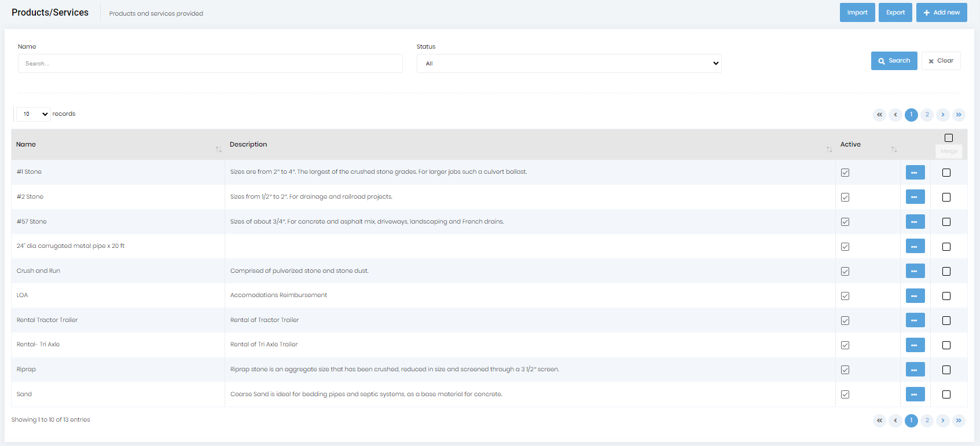Click the Export button
The width and height of the screenshot is (980, 446).
[895, 12]
